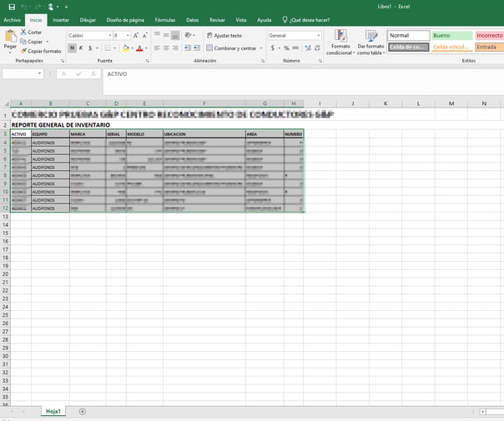Click the save icon in the title bar
Screen dimensions: 504x421
tap(11, 6)
